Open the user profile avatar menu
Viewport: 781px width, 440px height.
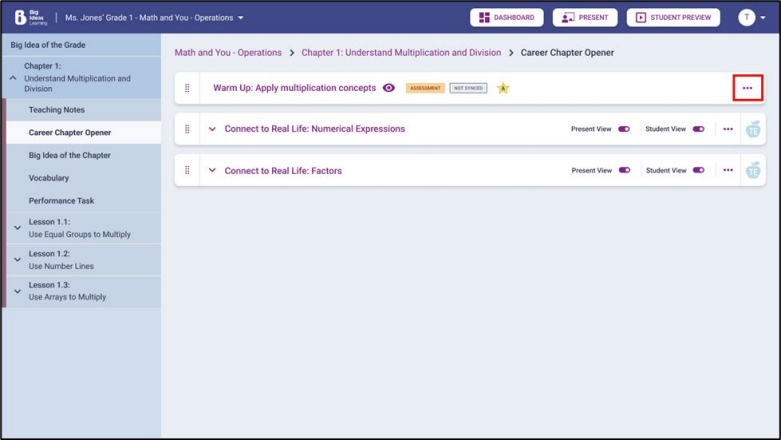click(x=750, y=17)
